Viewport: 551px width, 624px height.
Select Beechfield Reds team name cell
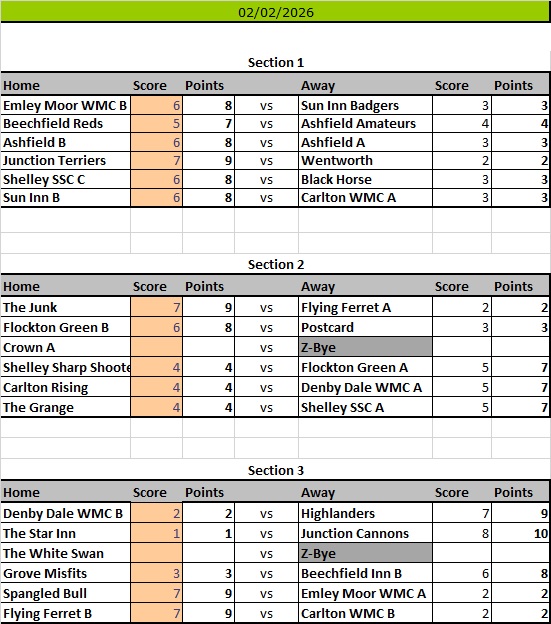tap(66, 124)
